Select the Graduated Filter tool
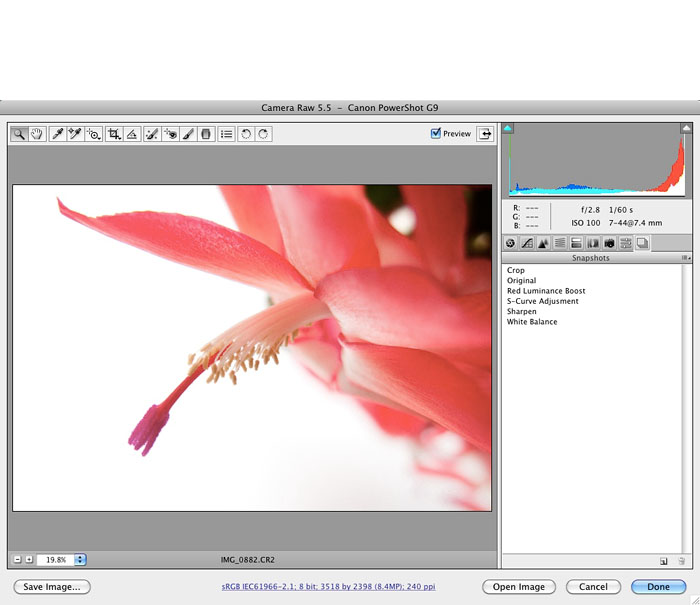This screenshot has width=700, height=605. (x=206, y=134)
